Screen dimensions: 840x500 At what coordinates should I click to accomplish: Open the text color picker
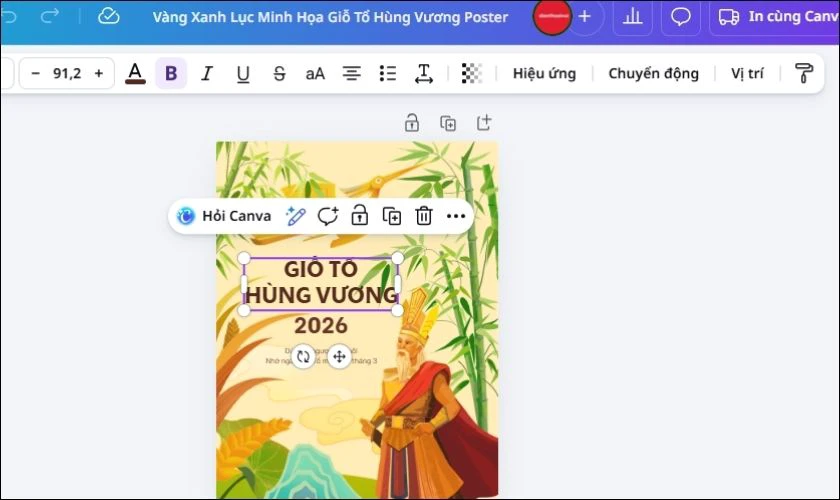coord(135,73)
